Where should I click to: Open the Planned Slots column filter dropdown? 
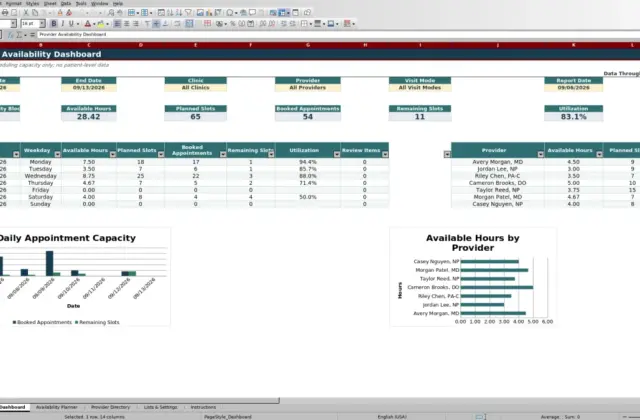pos(161,154)
